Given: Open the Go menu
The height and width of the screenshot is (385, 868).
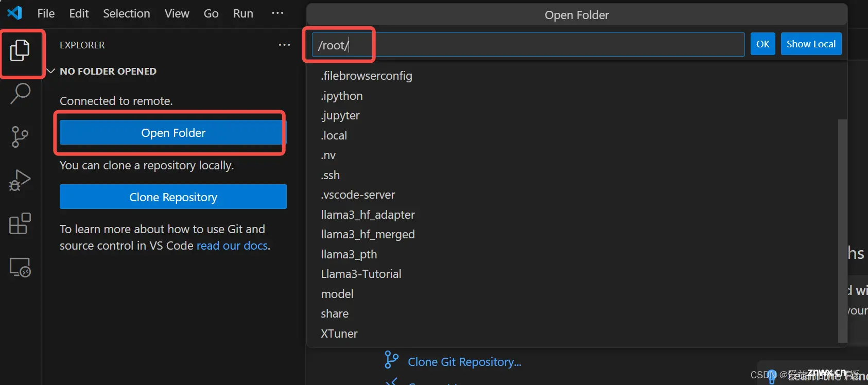Looking at the screenshot, I should pyautogui.click(x=211, y=13).
